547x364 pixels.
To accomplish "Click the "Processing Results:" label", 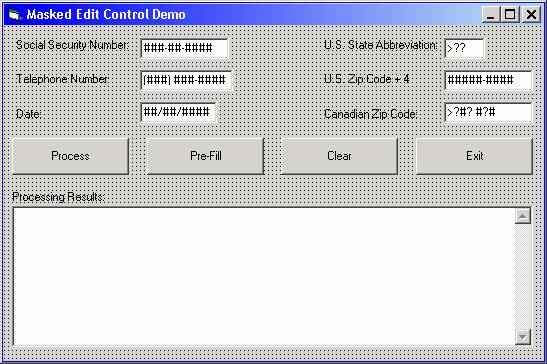I will (58, 197).
